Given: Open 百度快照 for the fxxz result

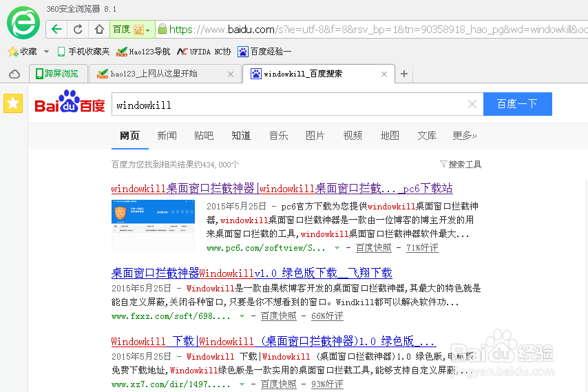Looking at the screenshot, I should click(x=279, y=316).
